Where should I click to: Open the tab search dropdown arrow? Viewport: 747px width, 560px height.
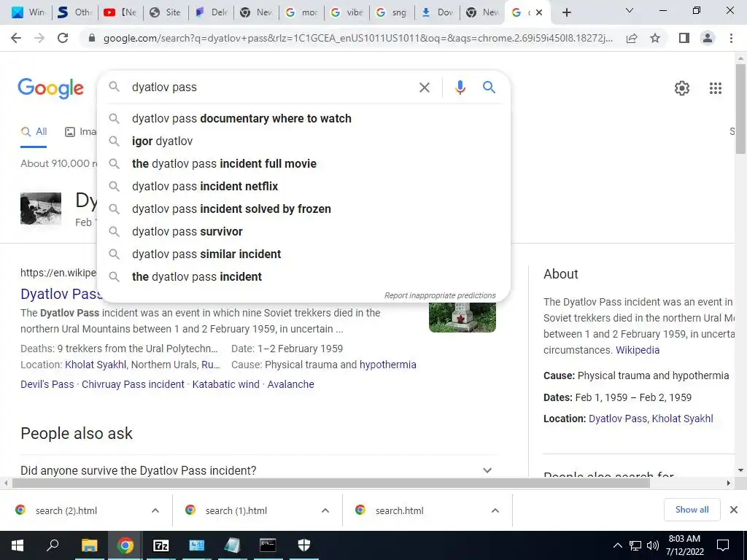pyautogui.click(x=630, y=10)
